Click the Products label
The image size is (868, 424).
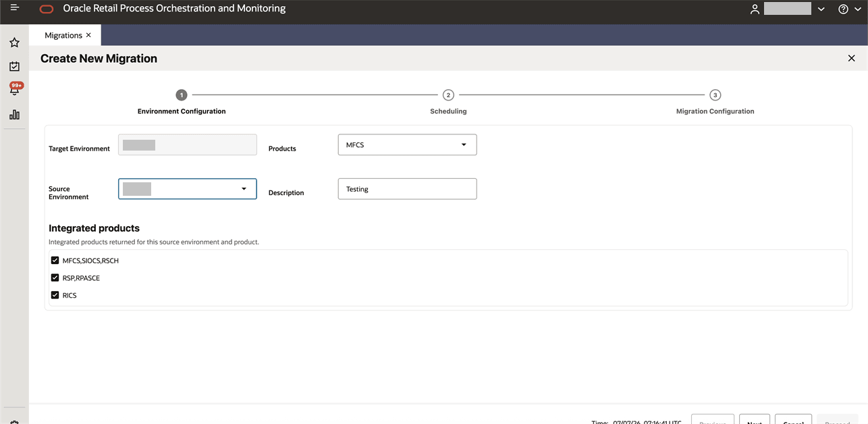click(282, 149)
